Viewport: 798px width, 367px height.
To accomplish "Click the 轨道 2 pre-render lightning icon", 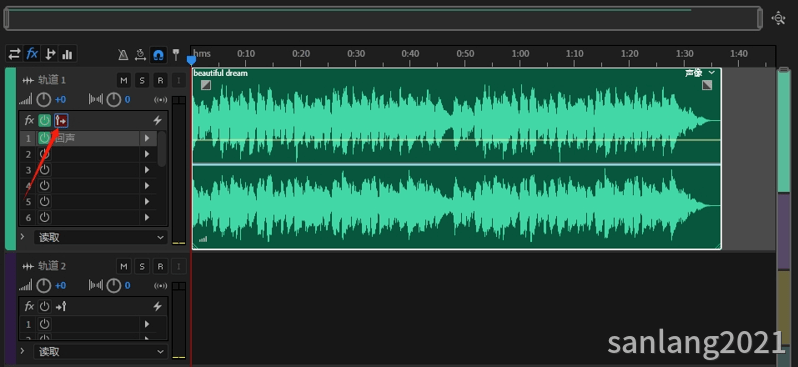I will (x=157, y=306).
